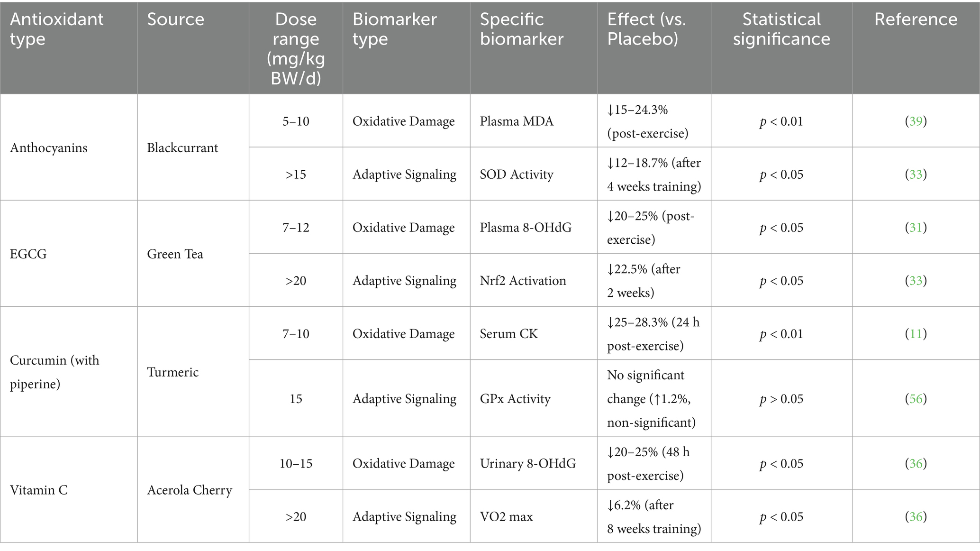Open reference 36 in VO2 max row

(916, 516)
